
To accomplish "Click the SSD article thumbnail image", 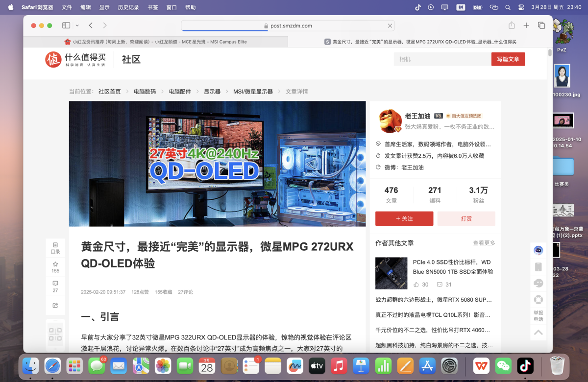I will pyautogui.click(x=392, y=273).
